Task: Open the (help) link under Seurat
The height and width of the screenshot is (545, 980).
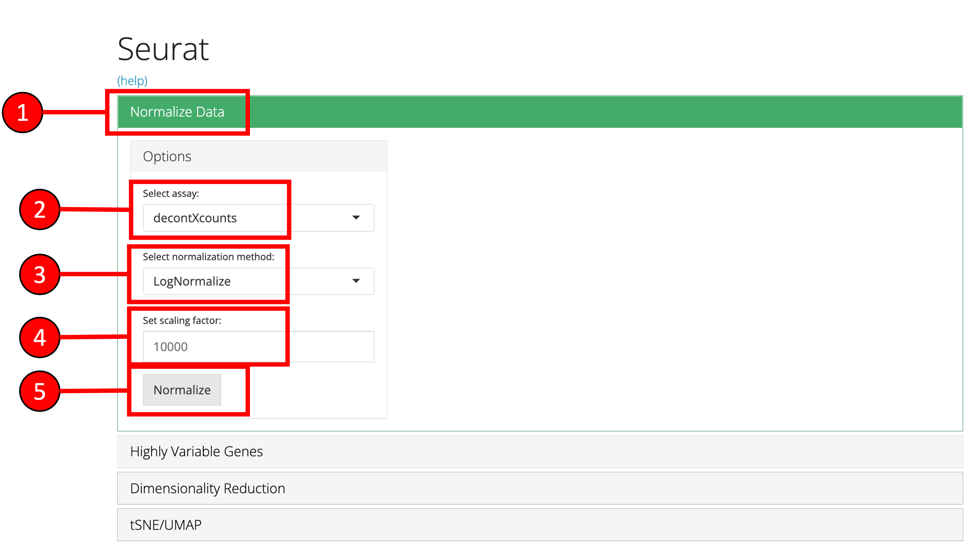Action: (132, 81)
